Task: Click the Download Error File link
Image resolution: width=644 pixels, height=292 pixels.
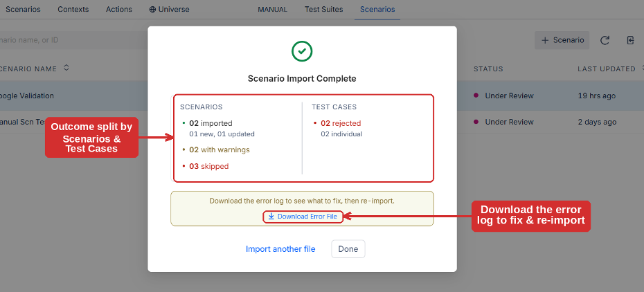Action: click(x=303, y=216)
